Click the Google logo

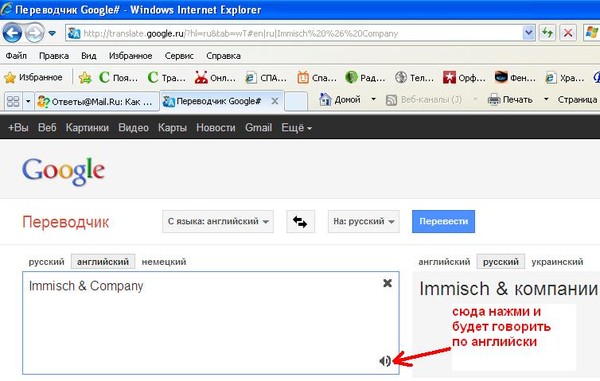coord(64,171)
